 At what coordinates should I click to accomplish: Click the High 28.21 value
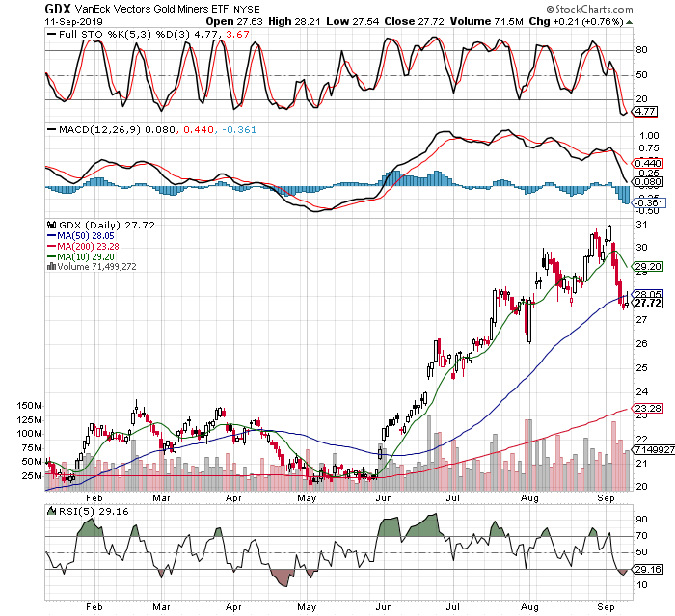294,21
